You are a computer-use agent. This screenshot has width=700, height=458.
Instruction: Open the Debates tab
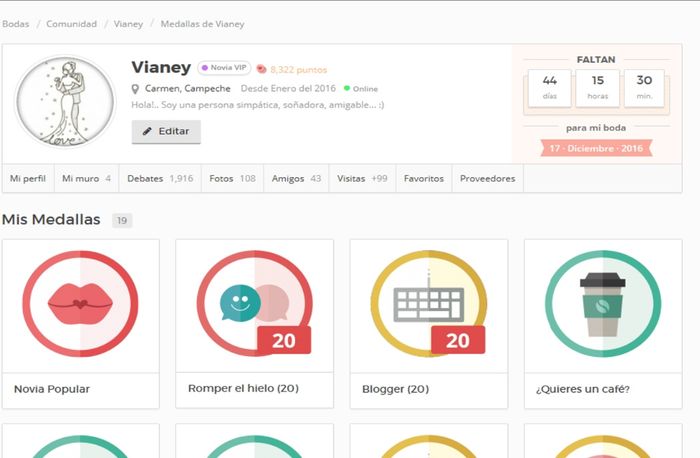tap(158, 178)
